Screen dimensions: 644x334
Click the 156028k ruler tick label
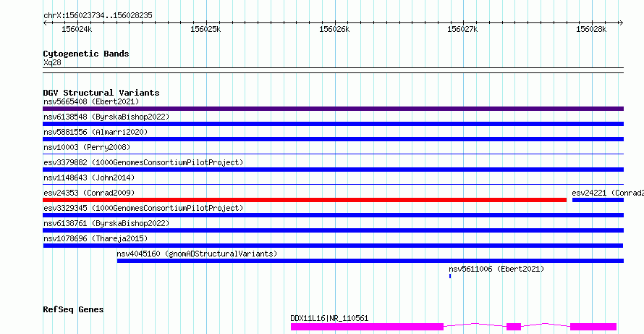591,29
